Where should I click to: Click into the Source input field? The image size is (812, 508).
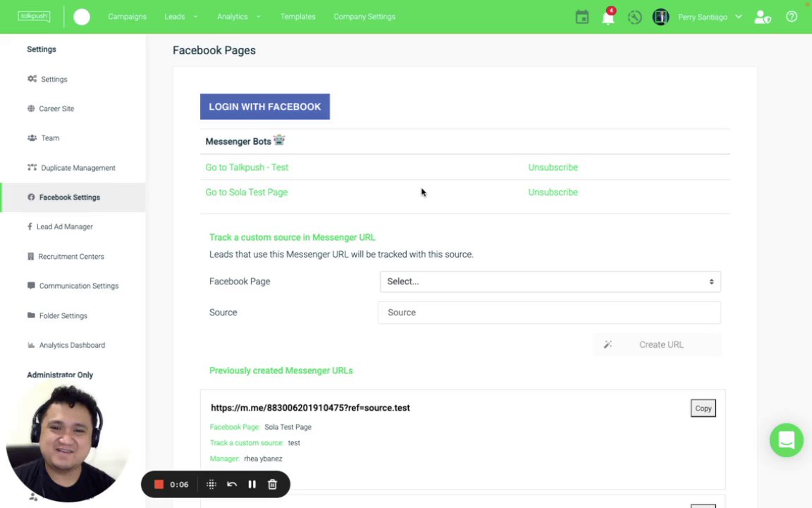click(549, 313)
